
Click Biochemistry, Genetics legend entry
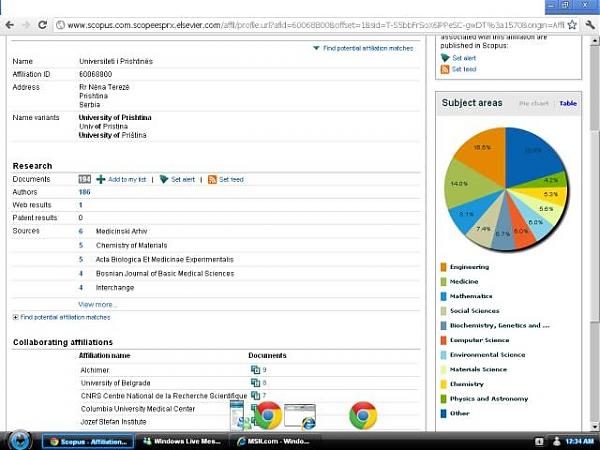(500, 326)
